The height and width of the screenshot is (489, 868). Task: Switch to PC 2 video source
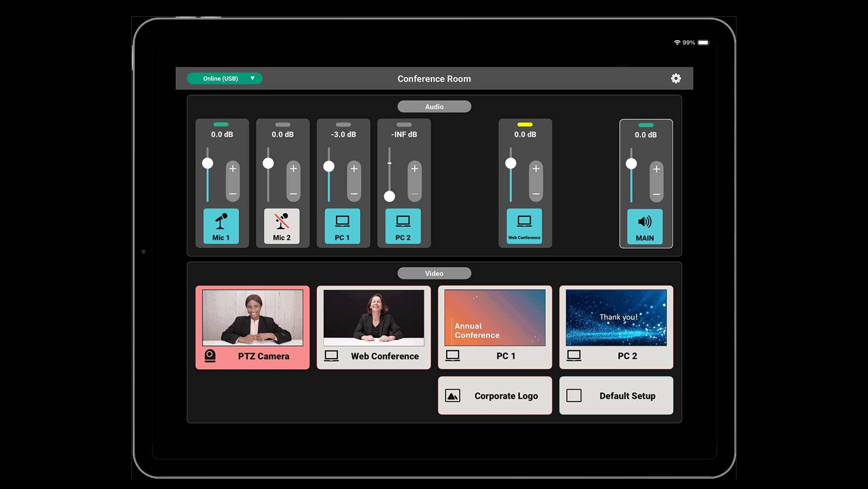[616, 327]
